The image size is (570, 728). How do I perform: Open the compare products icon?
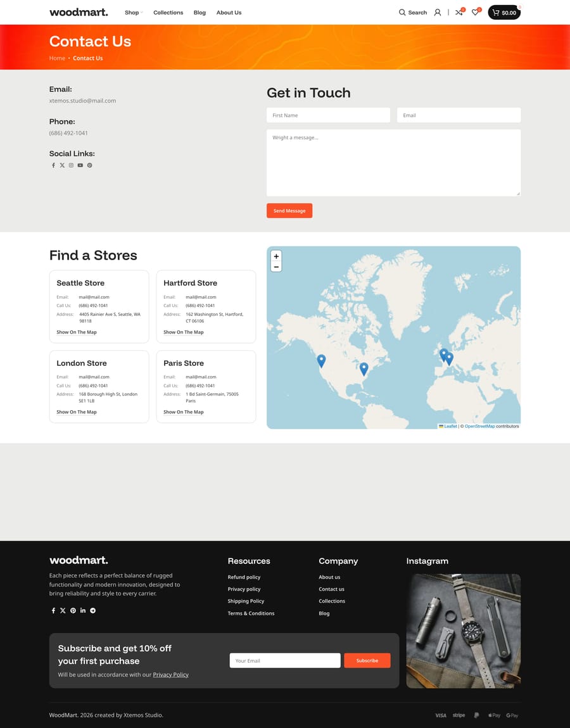pyautogui.click(x=459, y=12)
